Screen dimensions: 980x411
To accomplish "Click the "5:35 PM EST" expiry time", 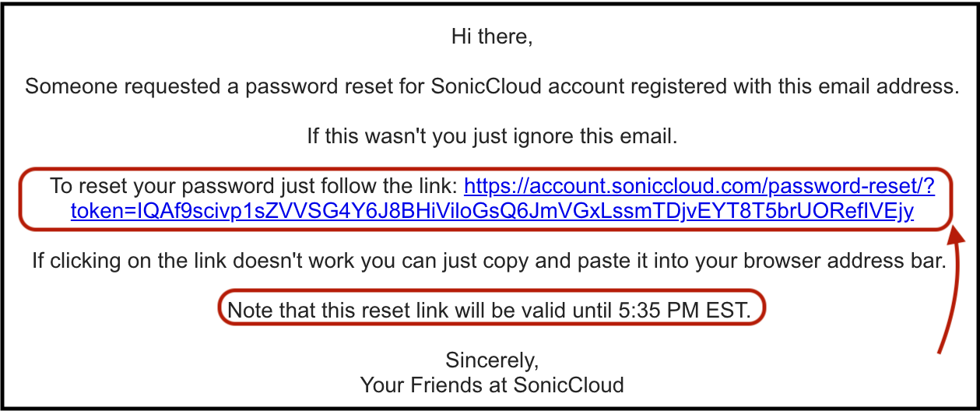I will (683, 311).
